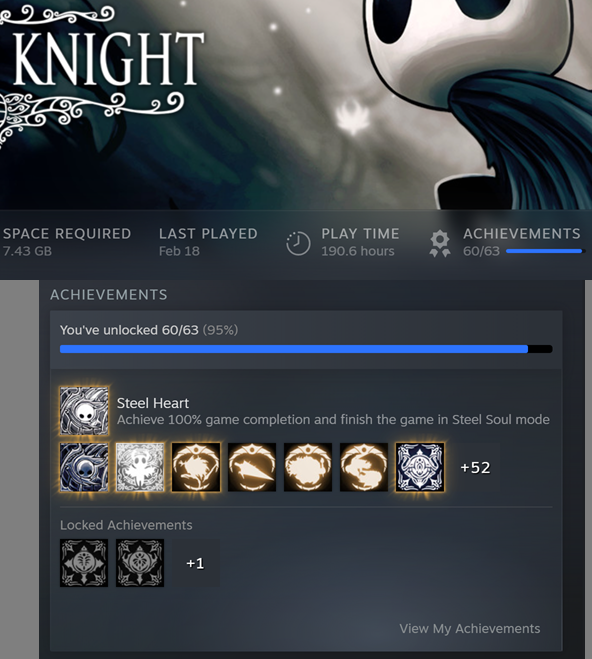Expand the +1 more locked achievements
Viewport: 592px width, 659px height.
[x=196, y=563]
